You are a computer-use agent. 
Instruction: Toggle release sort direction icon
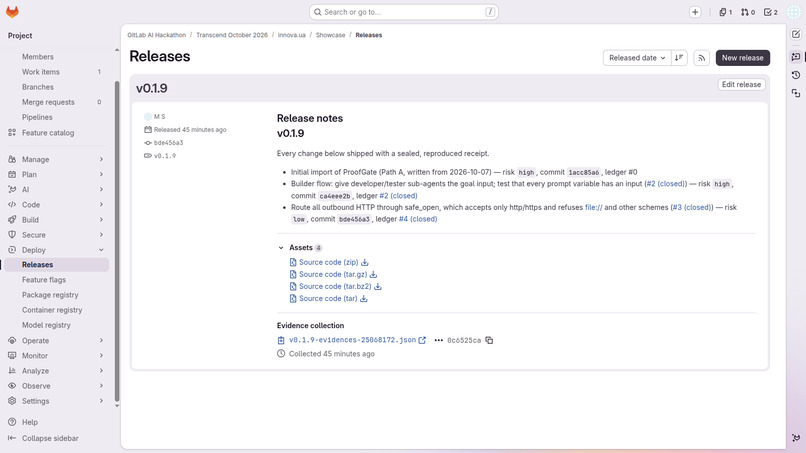(x=679, y=58)
